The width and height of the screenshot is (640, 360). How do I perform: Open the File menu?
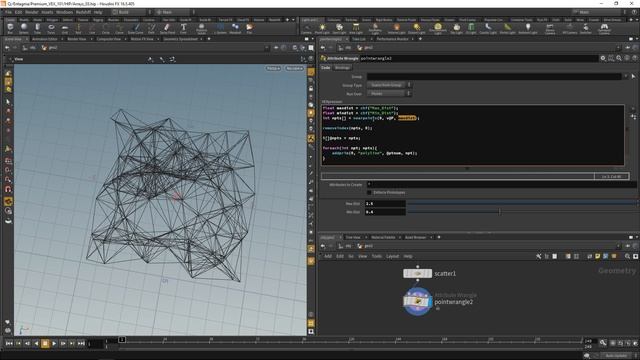click(x=8, y=12)
